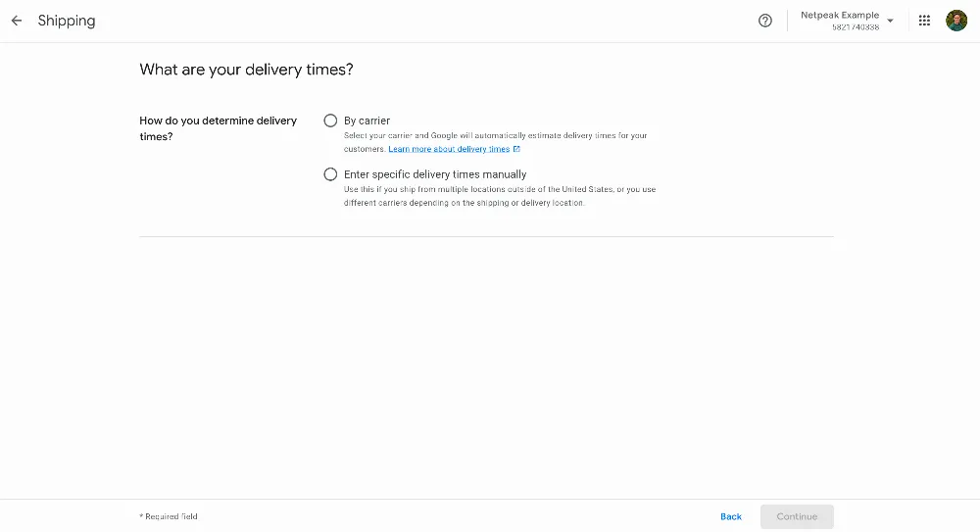
Task: Expand the Netpeak Example account dropdown arrow
Action: click(890, 21)
